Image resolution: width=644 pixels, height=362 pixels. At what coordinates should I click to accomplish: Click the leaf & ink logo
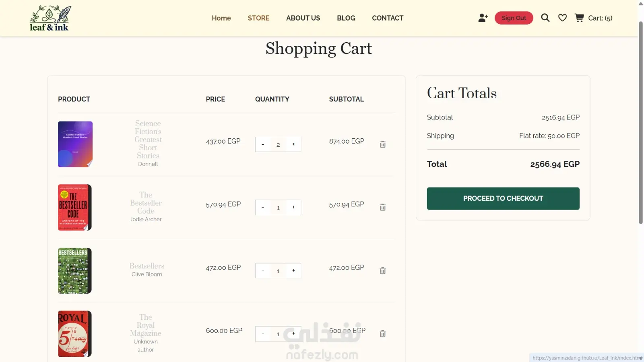(50, 18)
